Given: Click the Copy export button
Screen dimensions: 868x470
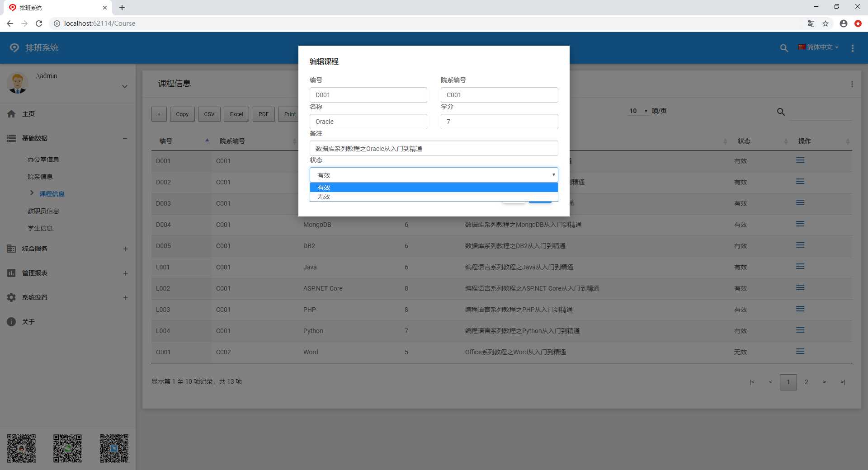Looking at the screenshot, I should click(182, 114).
